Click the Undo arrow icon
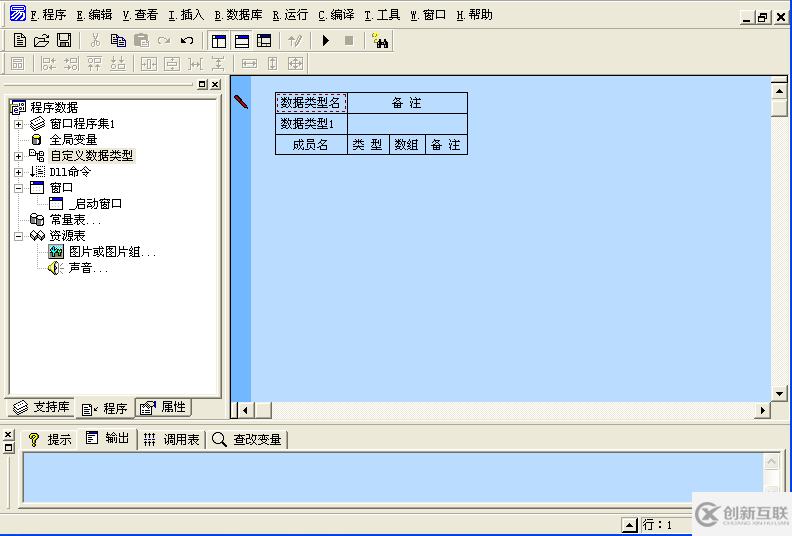Viewport: 792px width, 536px height. (x=187, y=40)
